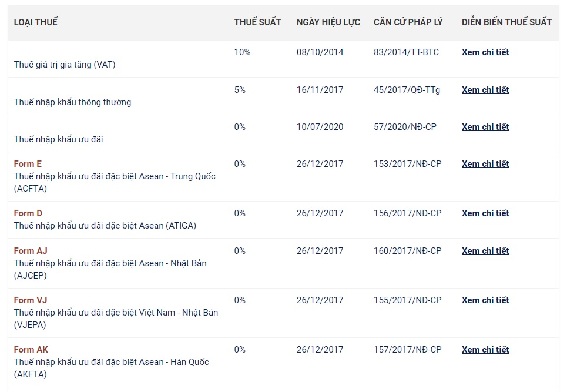View details for Form VJ VJEPA row

(485, 300)
